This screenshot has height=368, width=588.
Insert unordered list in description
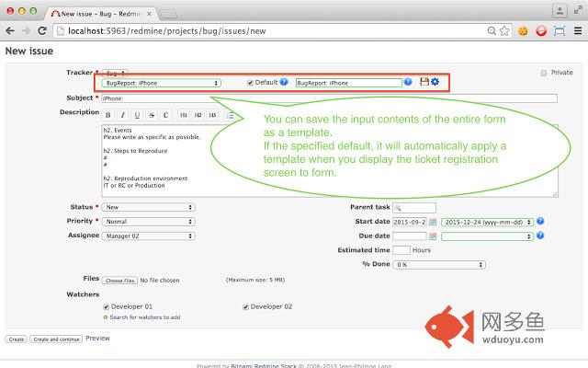(x=230, y=115)
